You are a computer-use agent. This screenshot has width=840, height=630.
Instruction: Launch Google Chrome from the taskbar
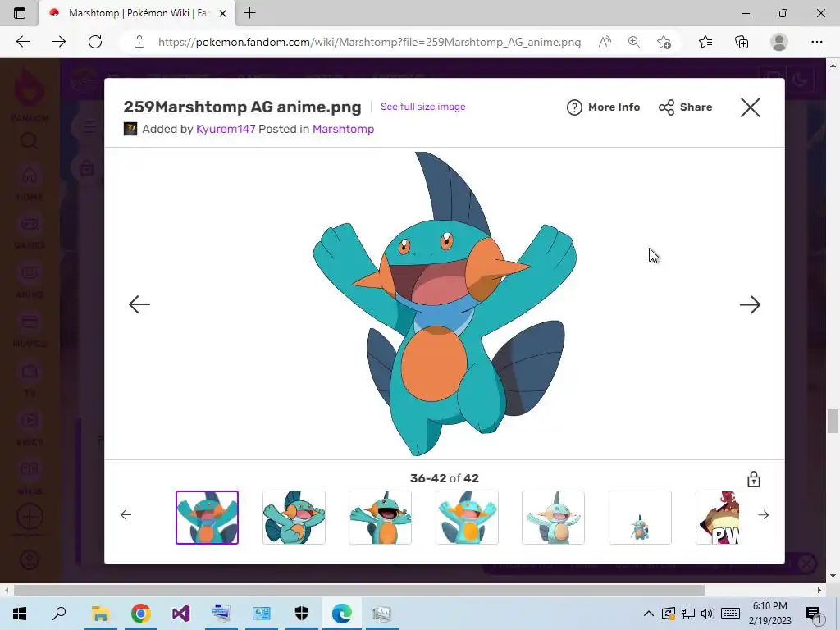click(x=140, y=614)
